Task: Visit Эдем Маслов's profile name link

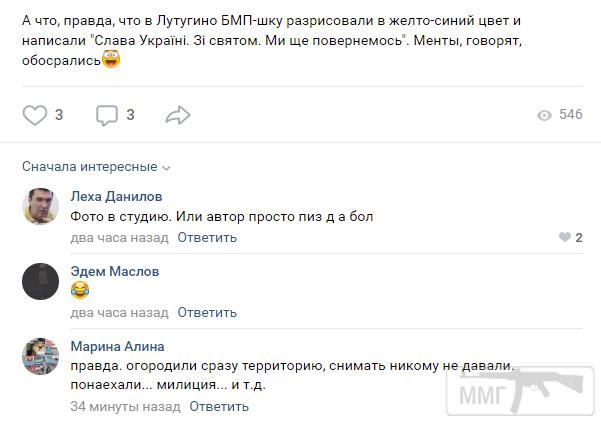Action: [x=115, y=272]
